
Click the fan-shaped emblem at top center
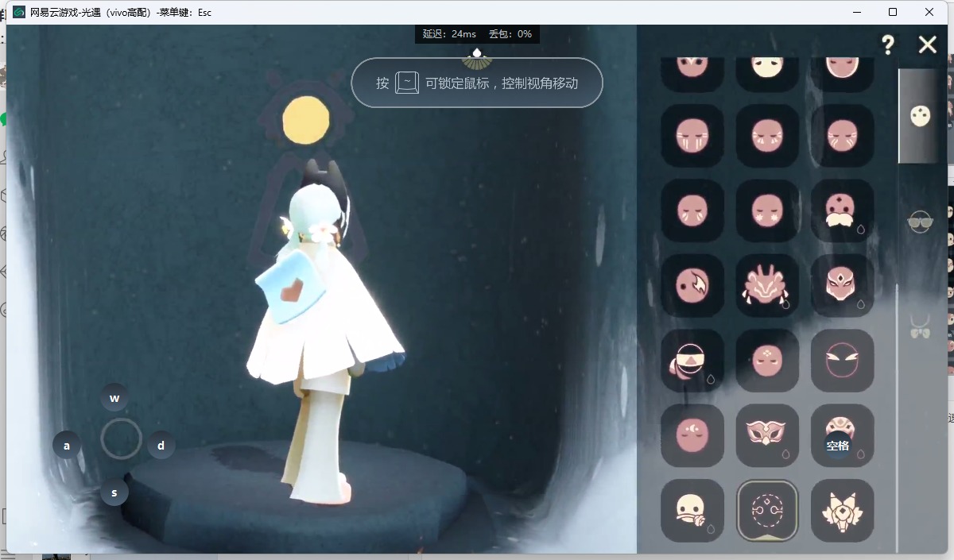point(477,58)
